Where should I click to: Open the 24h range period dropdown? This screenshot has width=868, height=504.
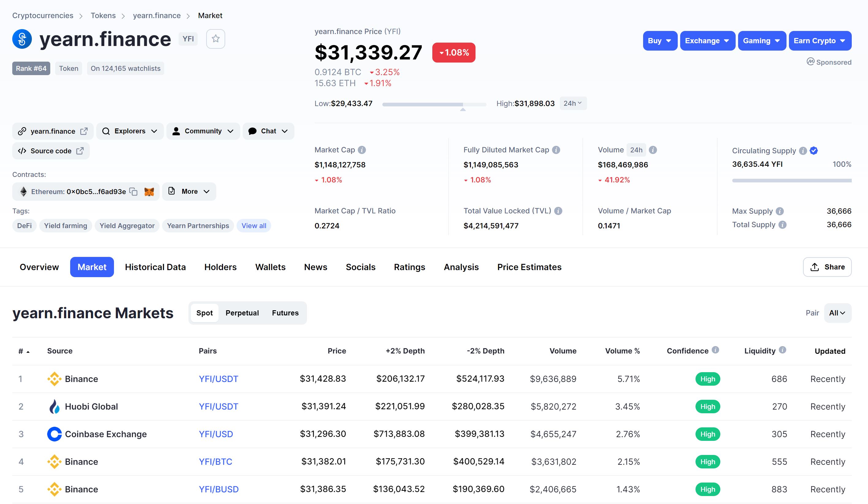point(572,103)
